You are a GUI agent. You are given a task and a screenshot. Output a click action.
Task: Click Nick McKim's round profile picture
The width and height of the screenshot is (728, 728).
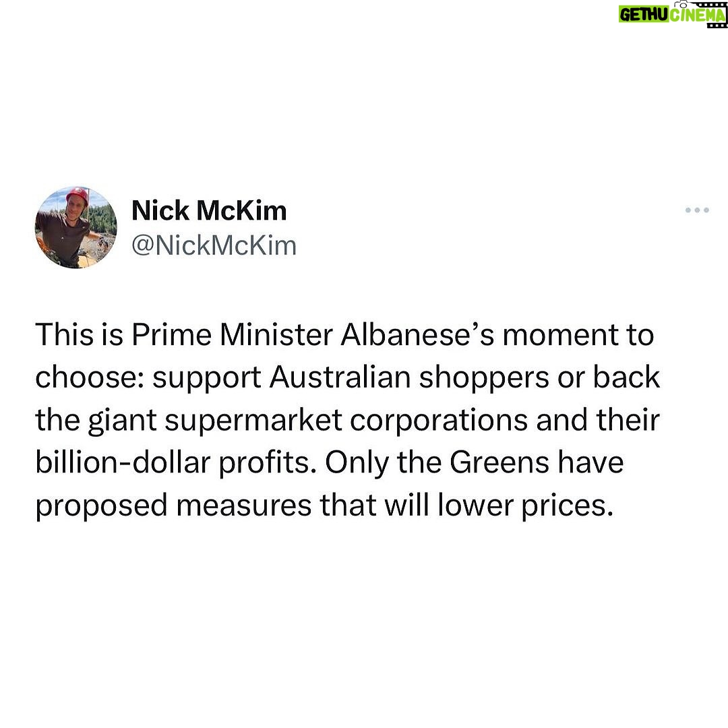[75, 228]
